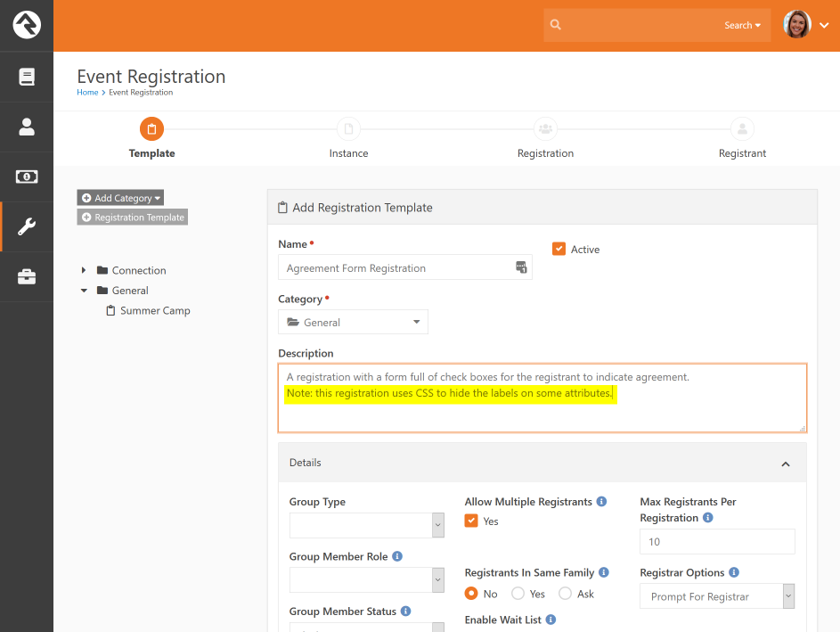Open the Tools wrench sidebar icon
The image size is (840, 632).
[x=26, y=226]
